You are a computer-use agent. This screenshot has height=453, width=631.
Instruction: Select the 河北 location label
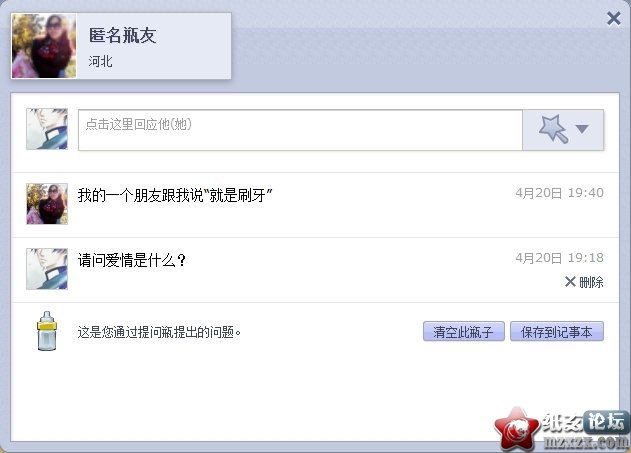click(x=100, y=62)
